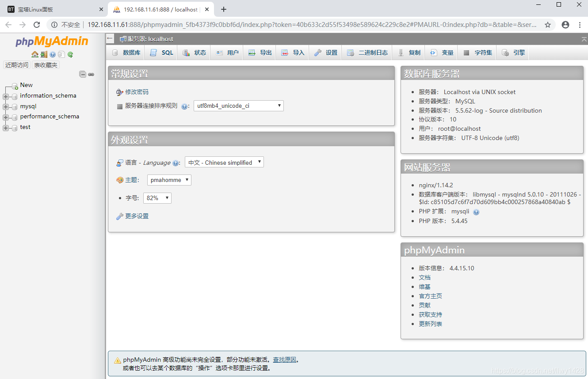Click the 近期访问 (Recent) button

point(17,65)
